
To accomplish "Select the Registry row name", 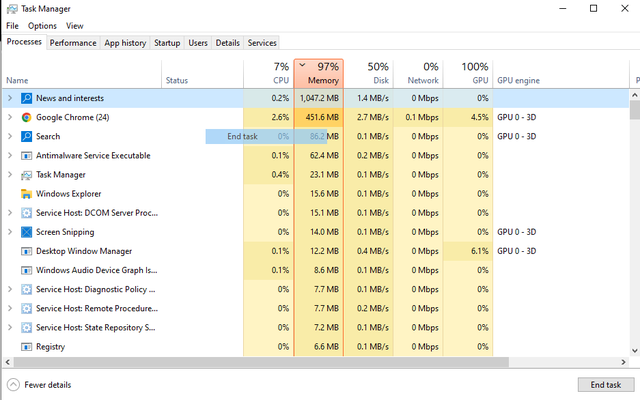I will pyautogui.click(x=50, y=347).
